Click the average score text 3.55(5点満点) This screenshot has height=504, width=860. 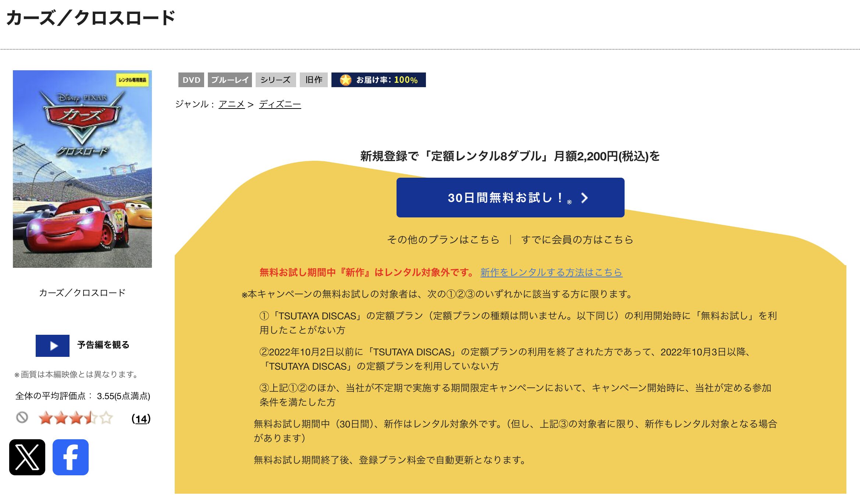pos(124,396)
